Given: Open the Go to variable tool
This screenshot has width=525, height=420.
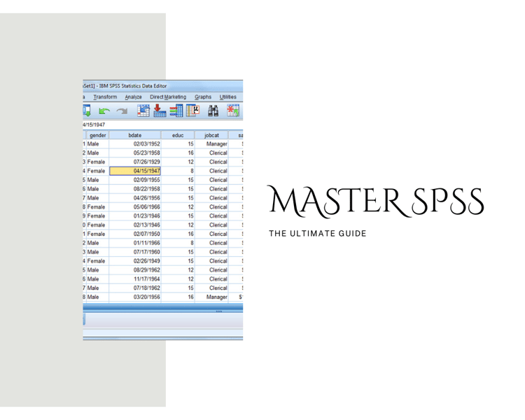Looking at the screenshot, I should pyautogui.click(x=160, y=111).
